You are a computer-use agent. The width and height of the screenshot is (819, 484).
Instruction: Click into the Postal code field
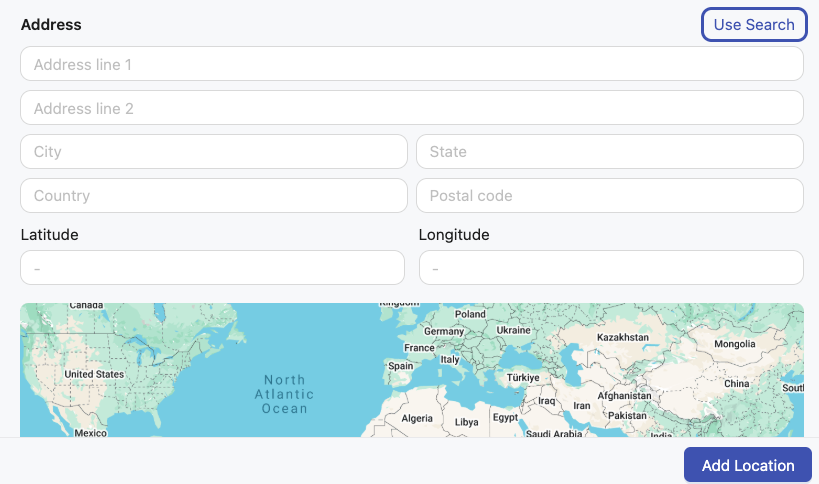(x=610, y=195)
